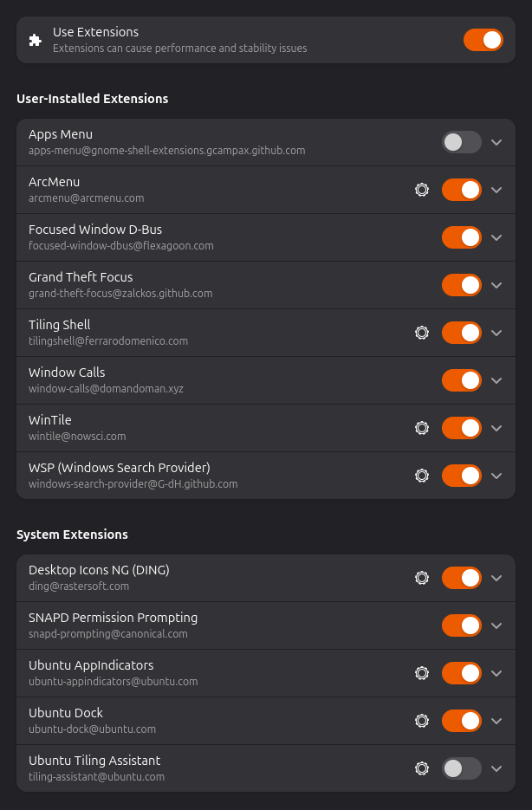Open Ubuntu Tiling Assistant settings gear
532x810 pixels.
click(422, 768)
